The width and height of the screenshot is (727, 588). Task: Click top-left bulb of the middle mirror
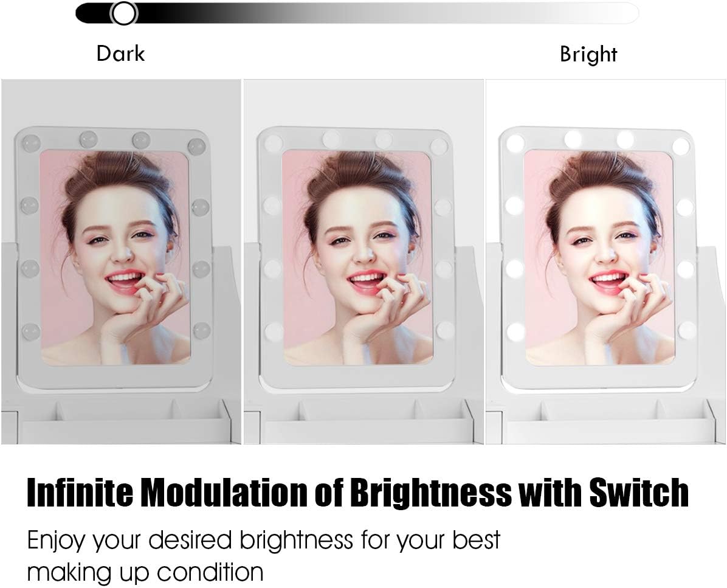[x=272, y=144]
